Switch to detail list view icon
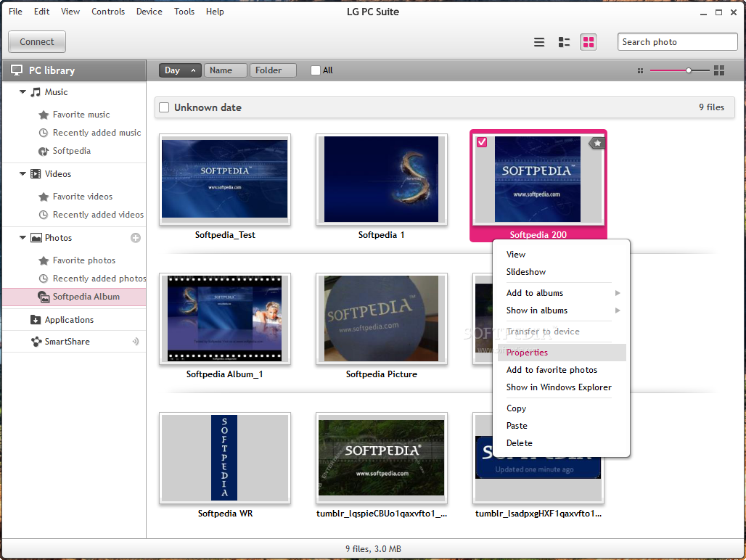This screenshot has width=746, height=560. pos(564,42)
